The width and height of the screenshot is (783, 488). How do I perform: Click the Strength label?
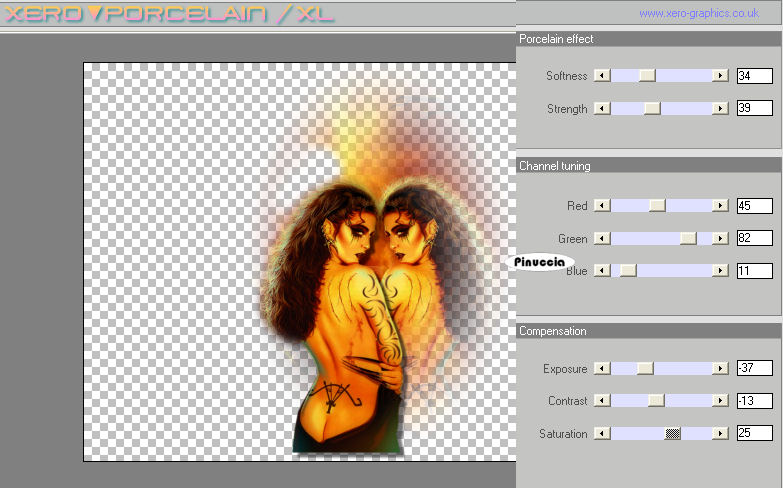(567, 109)
